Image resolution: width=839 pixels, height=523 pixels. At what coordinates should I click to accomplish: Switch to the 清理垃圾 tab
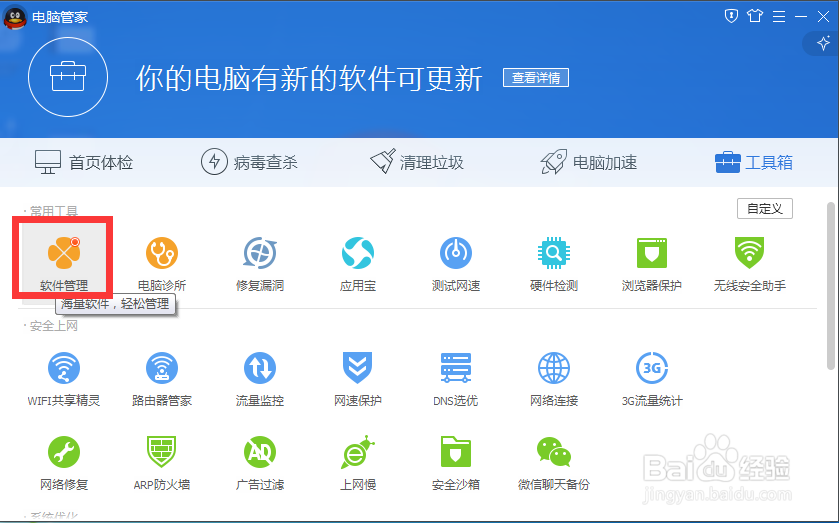[x=417, y=162]
